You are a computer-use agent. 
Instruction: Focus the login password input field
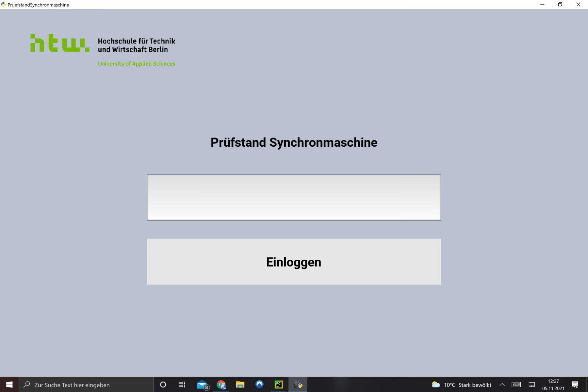(x=294, y=197)
